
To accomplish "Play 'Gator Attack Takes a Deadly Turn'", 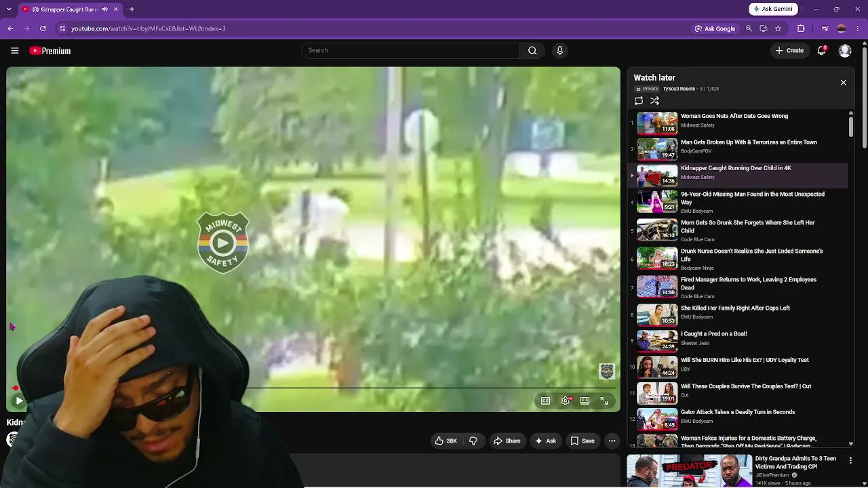I will (738, 412).
